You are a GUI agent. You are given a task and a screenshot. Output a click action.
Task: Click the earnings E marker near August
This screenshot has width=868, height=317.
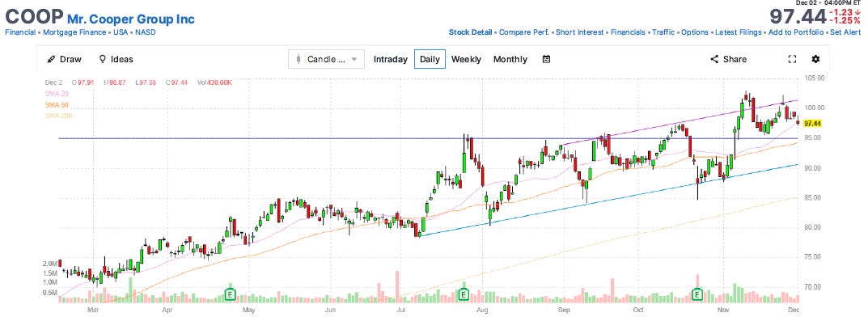click(x=464, y=294)
